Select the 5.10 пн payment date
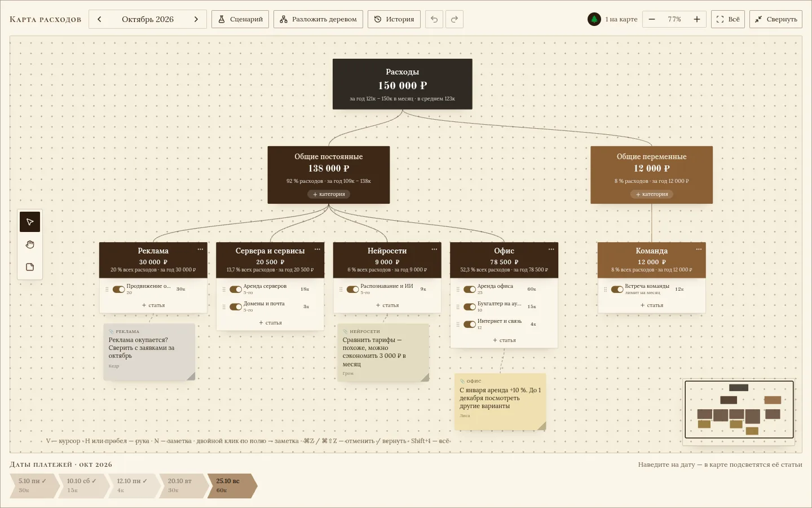This screenshot has width=812, height=508. coord(34,485)
